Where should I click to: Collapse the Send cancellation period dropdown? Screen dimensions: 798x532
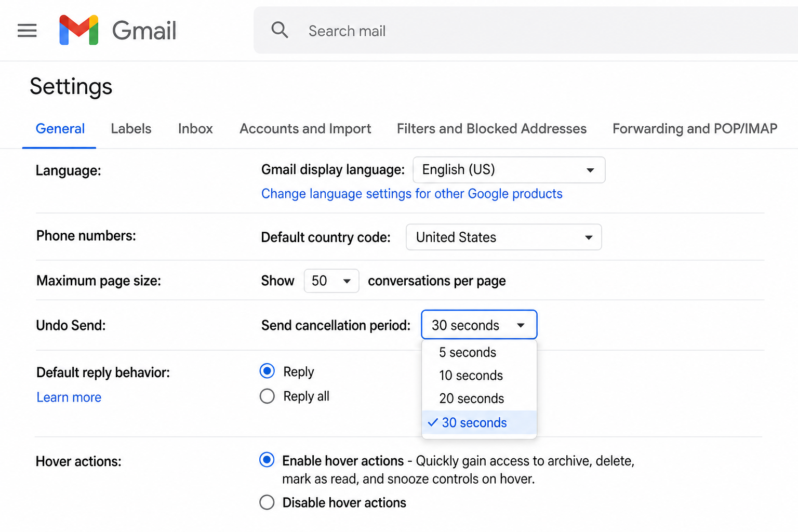click(x=479, y=325)
